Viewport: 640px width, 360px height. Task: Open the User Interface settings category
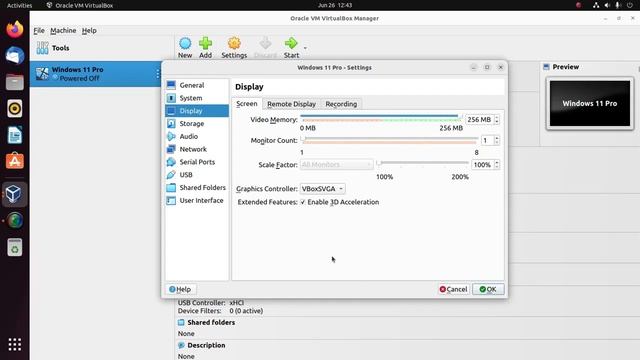(197, 200)
